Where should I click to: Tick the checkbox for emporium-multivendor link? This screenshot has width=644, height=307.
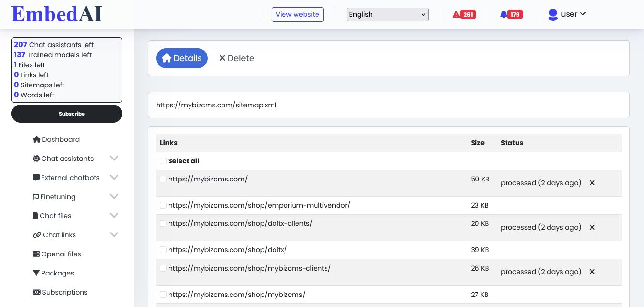163,205
